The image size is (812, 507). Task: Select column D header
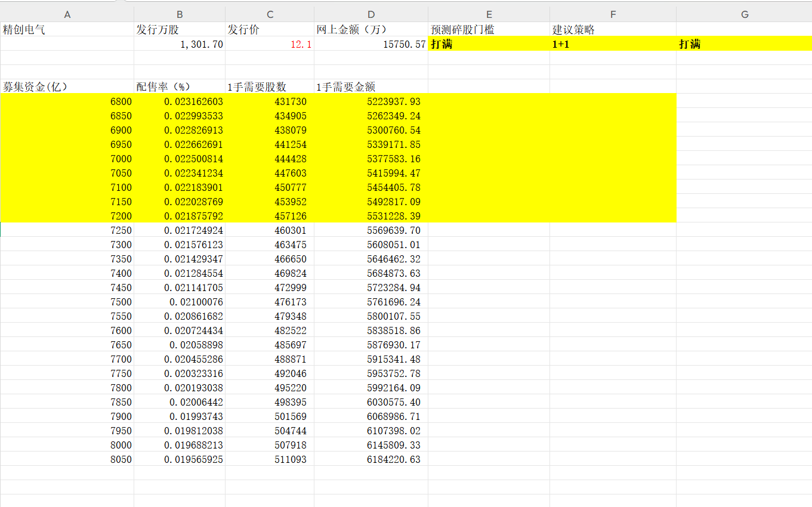click(371, 14)
